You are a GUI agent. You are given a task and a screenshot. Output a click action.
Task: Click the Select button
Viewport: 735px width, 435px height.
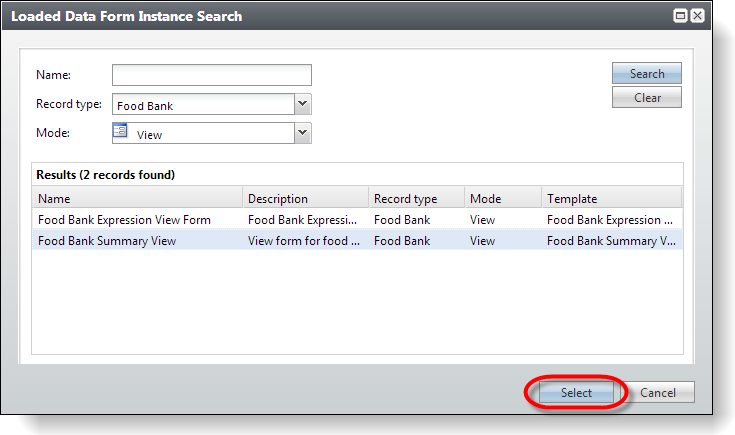point(576,392)
